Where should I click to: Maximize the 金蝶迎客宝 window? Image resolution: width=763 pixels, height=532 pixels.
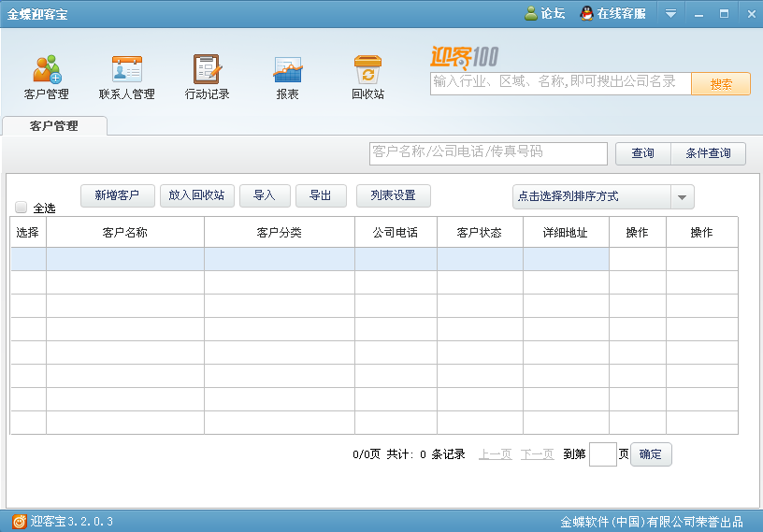coord(724,14)
